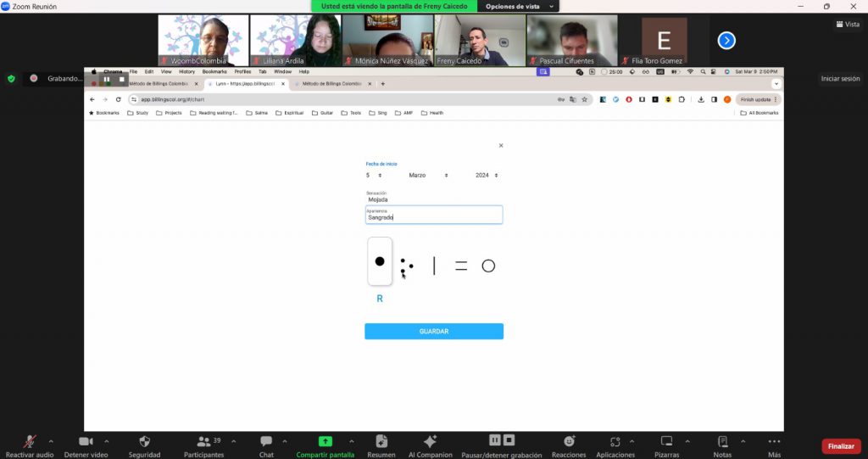Image resolution: width=868 pixels, height=459 pixels.
Task: Switch to the Lynn app.billingscol tab
Action: 247,84
